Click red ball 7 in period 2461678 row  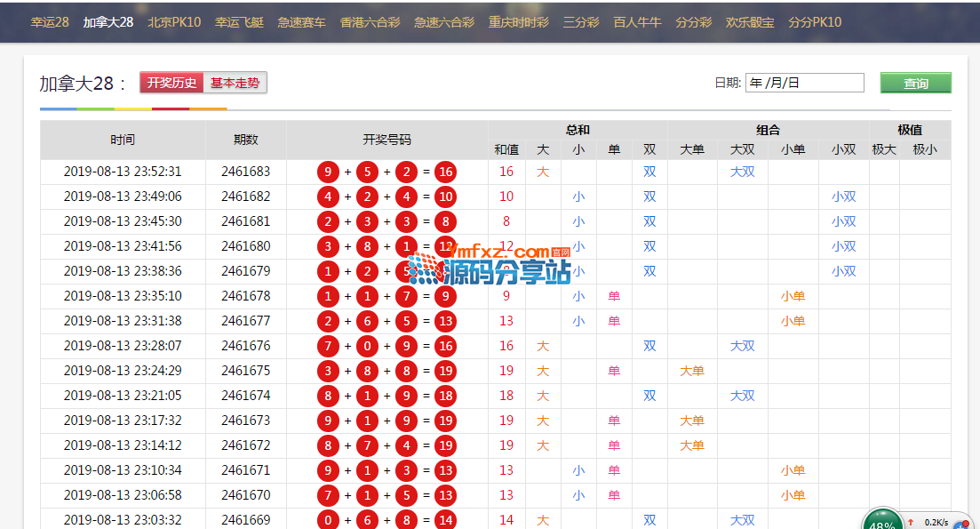pos(406,297)
